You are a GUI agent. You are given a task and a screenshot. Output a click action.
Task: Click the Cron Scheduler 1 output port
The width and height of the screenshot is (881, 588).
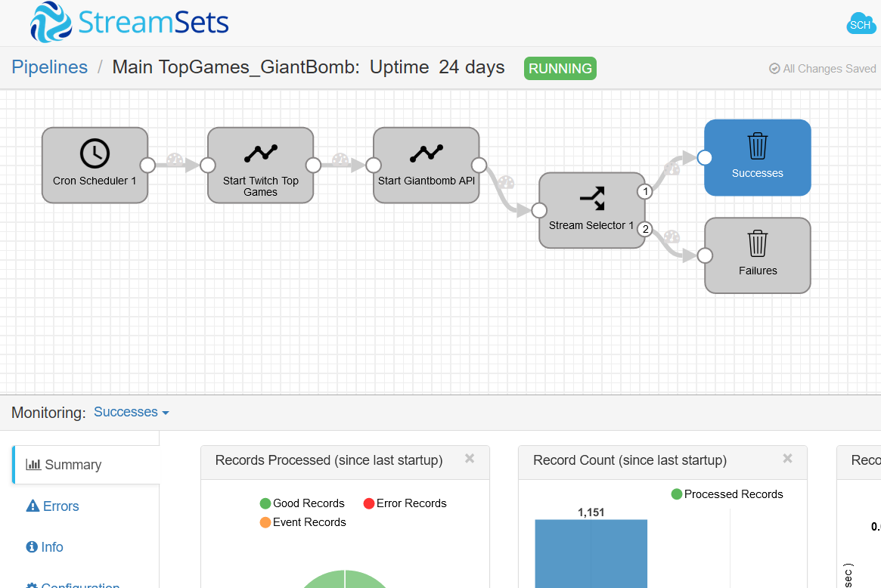[147, 165]
